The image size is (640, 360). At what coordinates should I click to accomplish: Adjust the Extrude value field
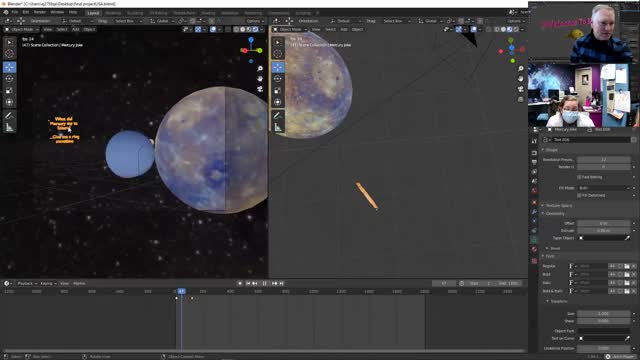coord(604,231)
